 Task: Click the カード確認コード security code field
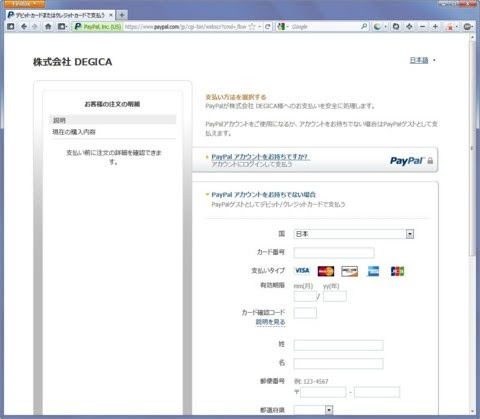305,313
